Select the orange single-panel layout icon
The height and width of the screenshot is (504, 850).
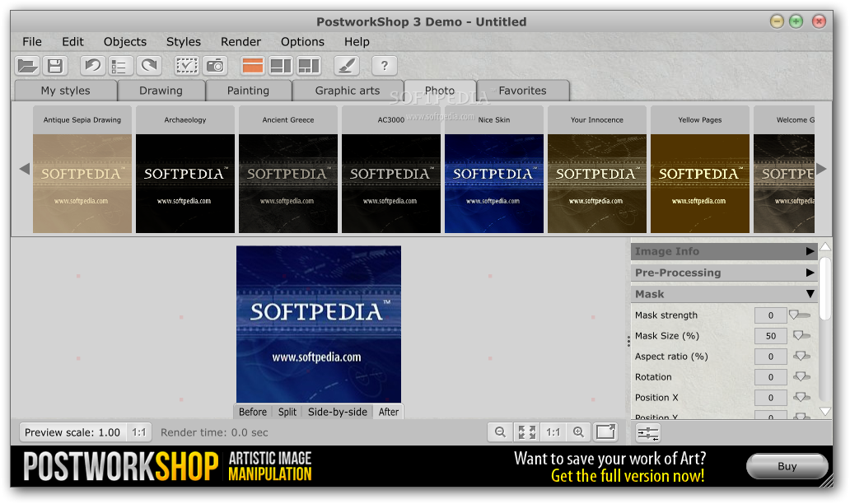pyautogui.click(x=253, y=66)
